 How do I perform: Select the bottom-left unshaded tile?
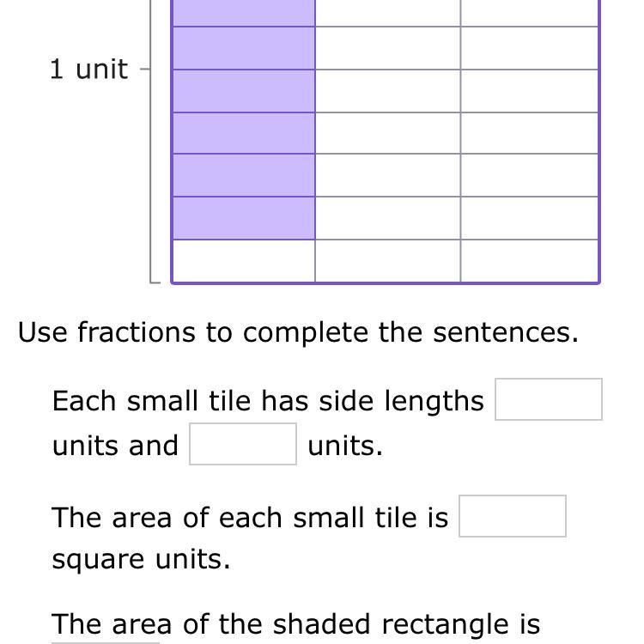[x=243, y=260]
